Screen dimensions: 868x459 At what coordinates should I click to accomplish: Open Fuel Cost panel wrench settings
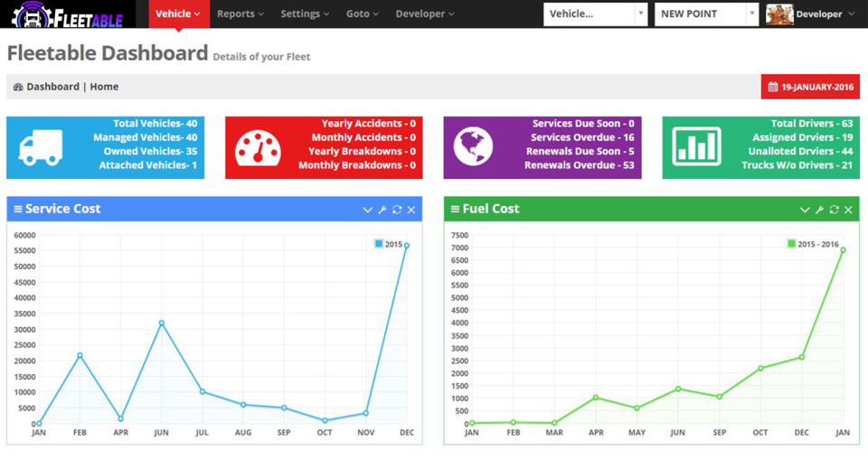click(819, 210)
